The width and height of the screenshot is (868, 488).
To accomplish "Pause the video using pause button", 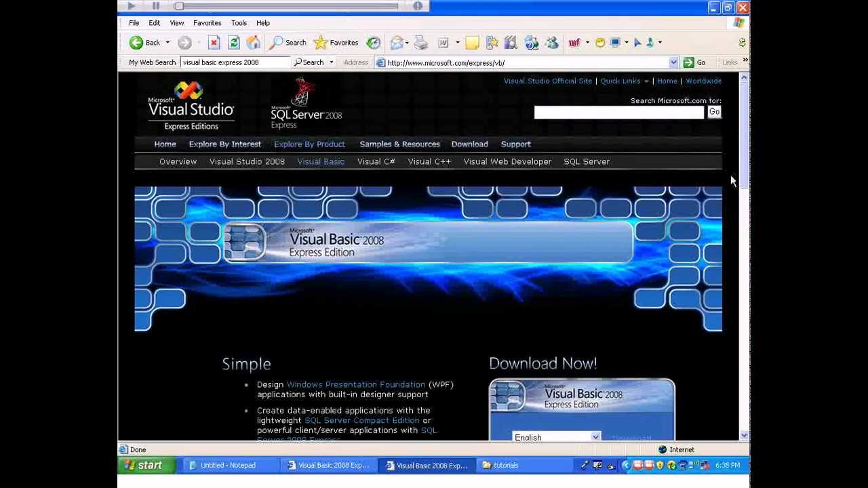I will click(155, 6).
